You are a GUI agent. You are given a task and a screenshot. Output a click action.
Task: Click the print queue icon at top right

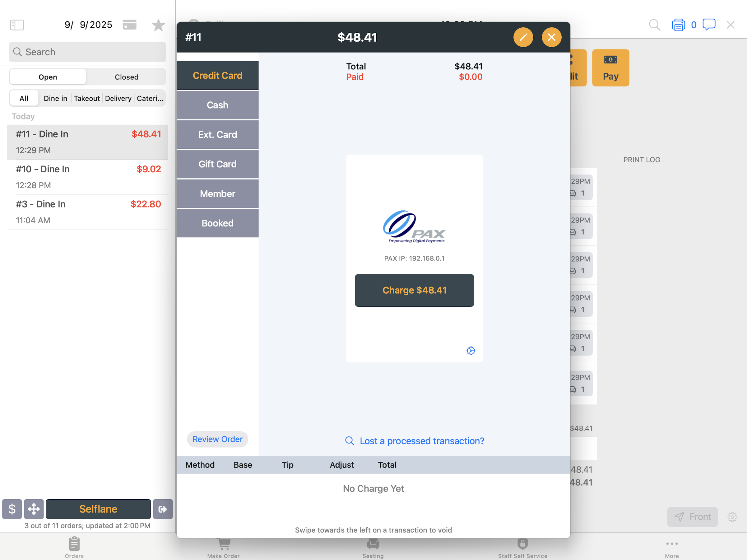[x=679, y=25]
